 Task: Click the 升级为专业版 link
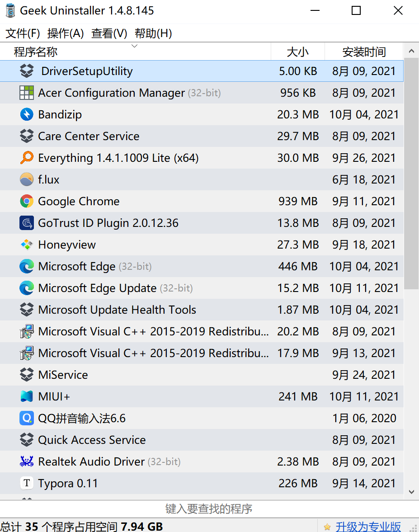click(368, 527)
